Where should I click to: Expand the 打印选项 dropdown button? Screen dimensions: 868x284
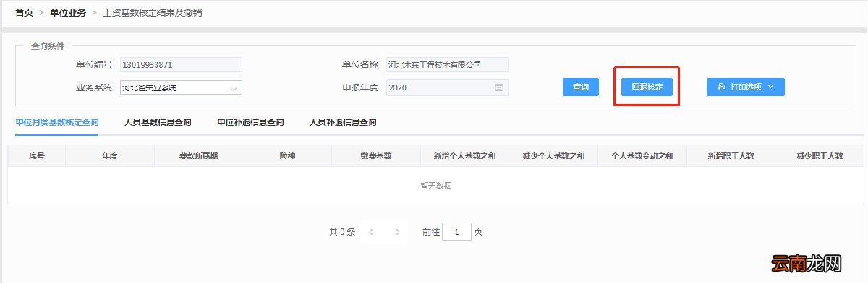click(x=746, y=87)
